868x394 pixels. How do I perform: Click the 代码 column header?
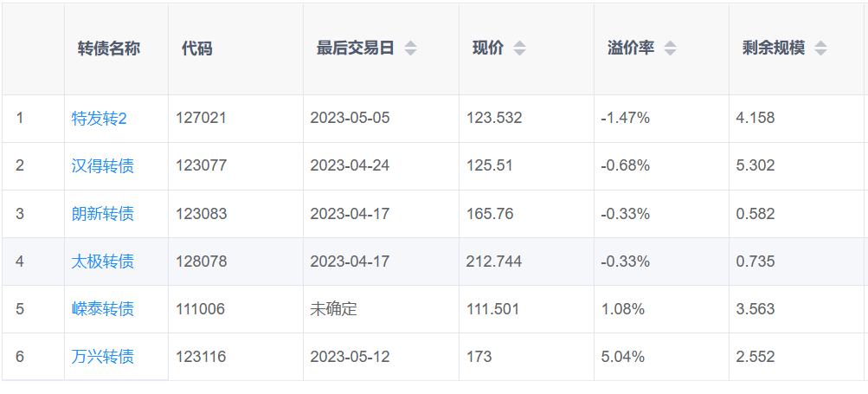(x=196, y=48)
